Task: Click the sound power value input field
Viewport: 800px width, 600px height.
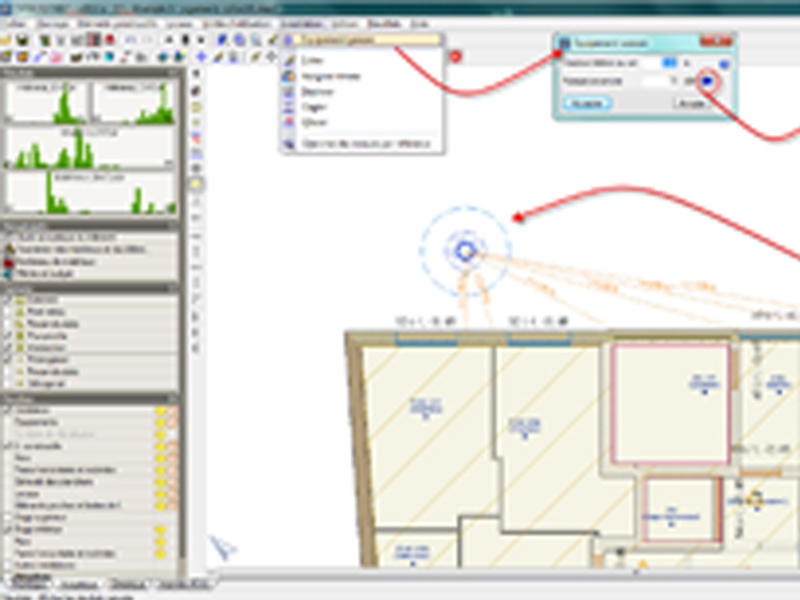Action: (656, 80)
